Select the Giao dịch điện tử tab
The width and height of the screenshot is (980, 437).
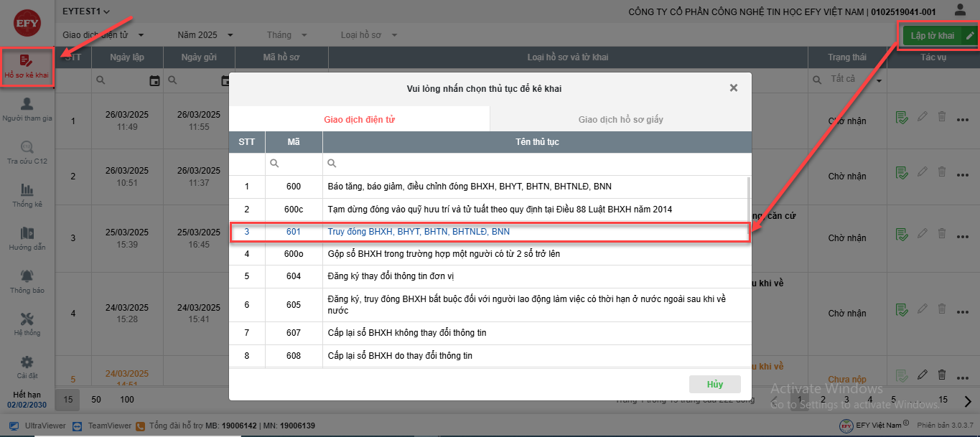click(x=359, y=120)
